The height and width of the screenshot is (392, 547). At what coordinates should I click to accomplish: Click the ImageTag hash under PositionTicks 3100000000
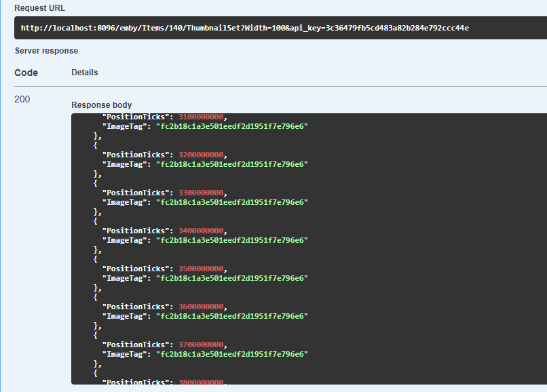point(232,126)
